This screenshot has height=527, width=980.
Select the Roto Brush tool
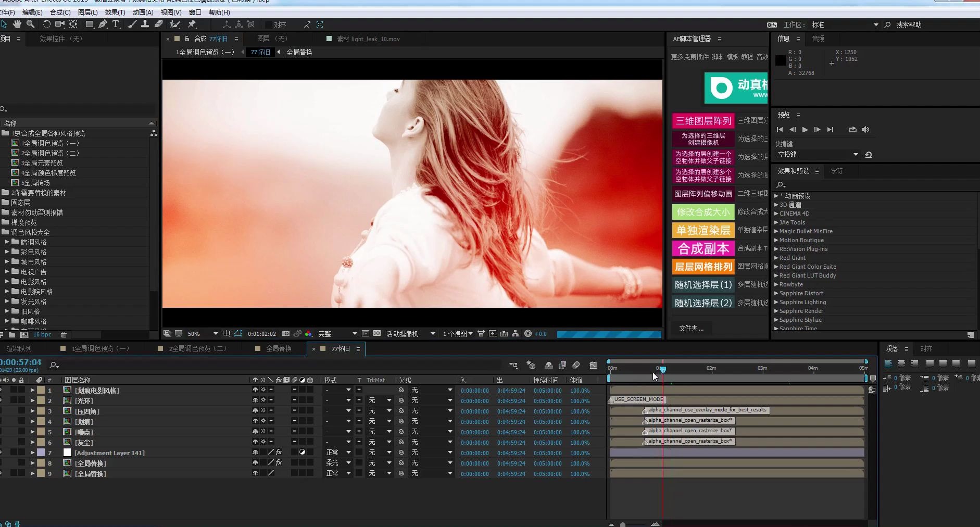[175, 24]
